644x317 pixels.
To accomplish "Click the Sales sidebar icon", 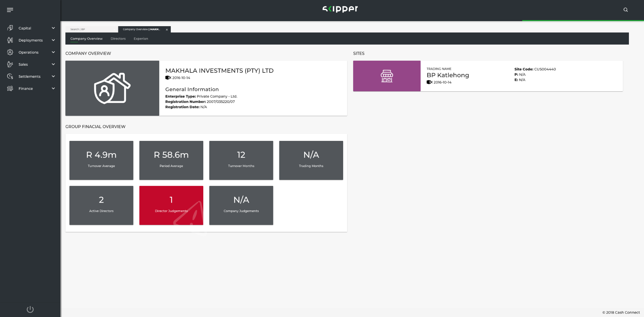I will (x=10, y=64).
